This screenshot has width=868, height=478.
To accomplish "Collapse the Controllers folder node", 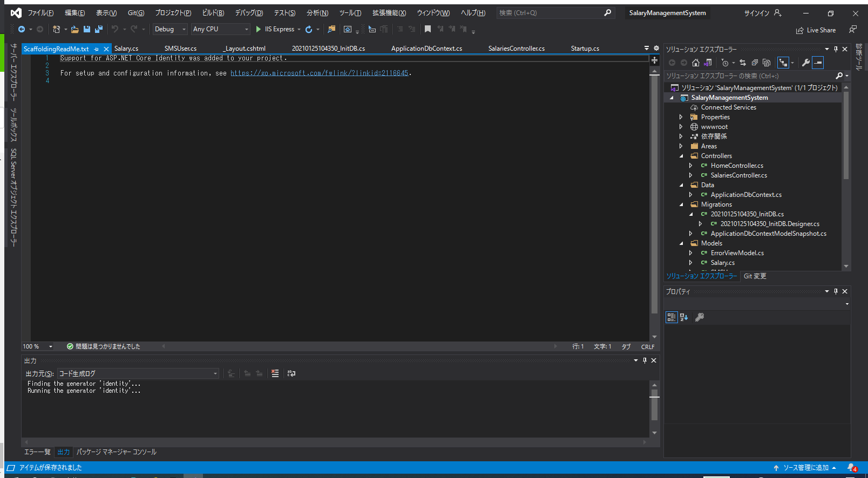I will coord(681,156).
